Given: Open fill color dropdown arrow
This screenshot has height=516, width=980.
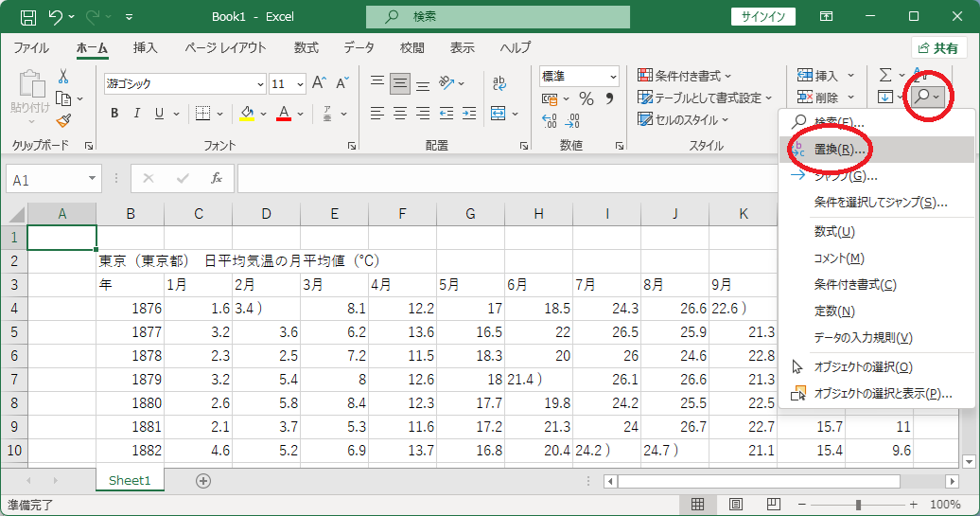Looking at the screenshot, I should pyautogui.click(x=263, y=114).
